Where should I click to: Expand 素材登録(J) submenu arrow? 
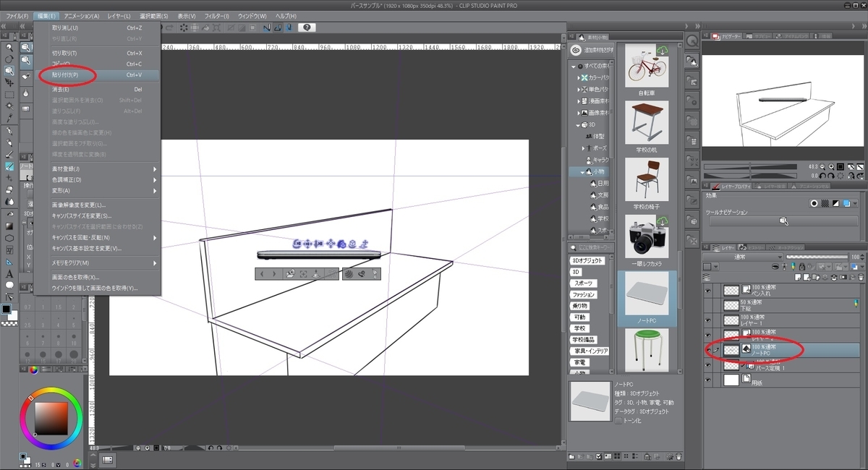(155, 168)
